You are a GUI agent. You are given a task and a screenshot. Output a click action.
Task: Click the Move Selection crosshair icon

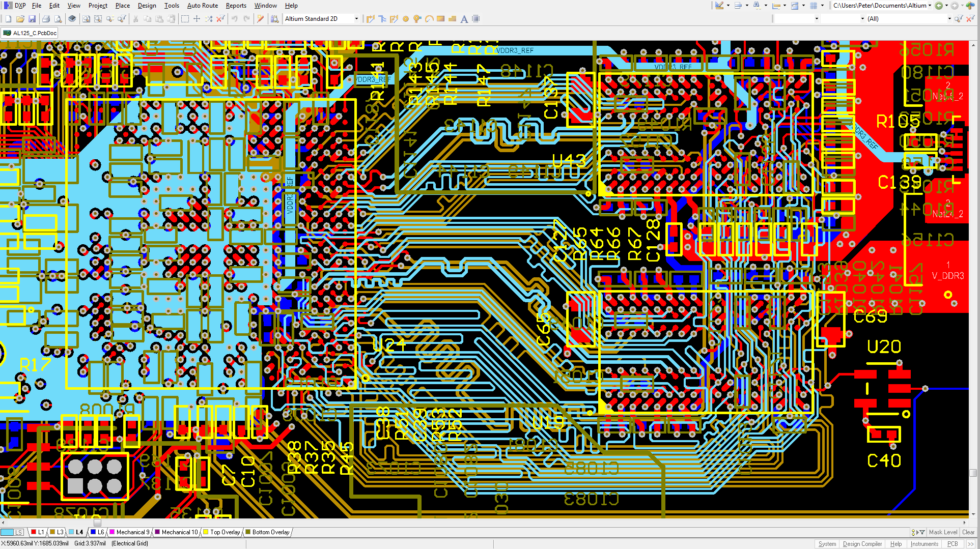[x=197, y=19]
